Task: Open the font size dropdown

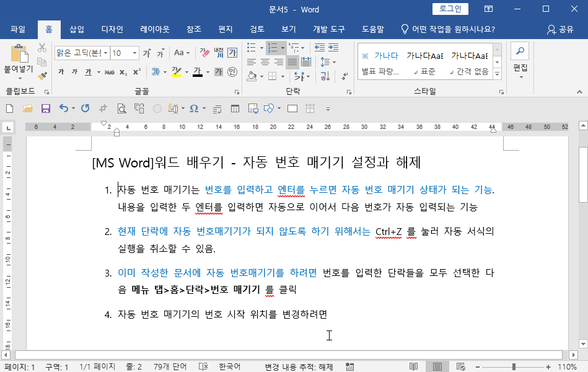Action: (134, 53)
